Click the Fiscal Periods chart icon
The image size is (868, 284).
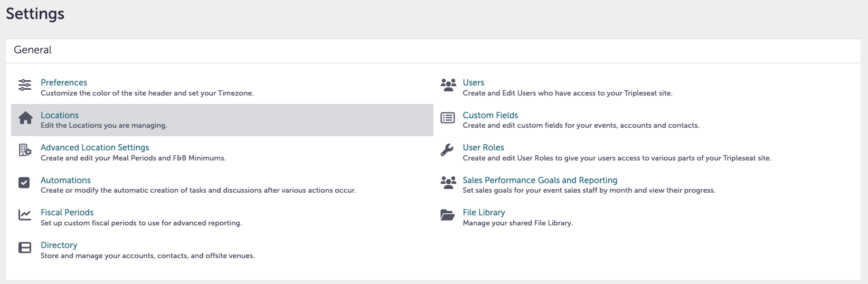[x=25, y=215]
